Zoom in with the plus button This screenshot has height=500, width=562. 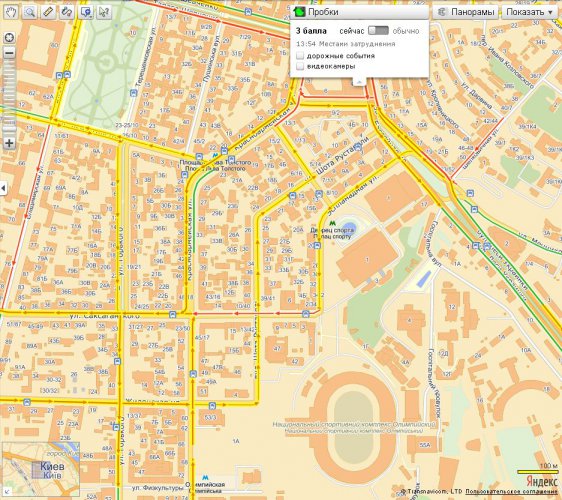click(9, 143)
